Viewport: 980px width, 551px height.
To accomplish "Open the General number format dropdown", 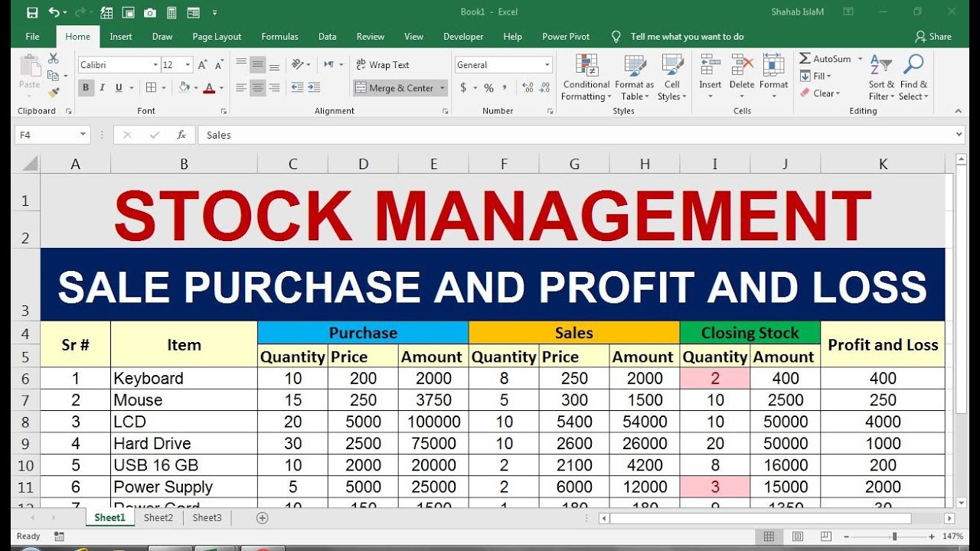I will 547,65.
